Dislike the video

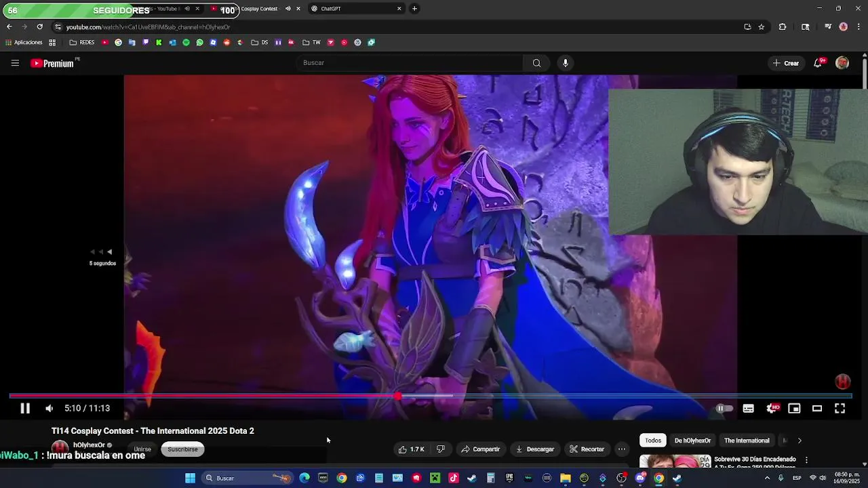pyautogui.click(x=440, y=449)
